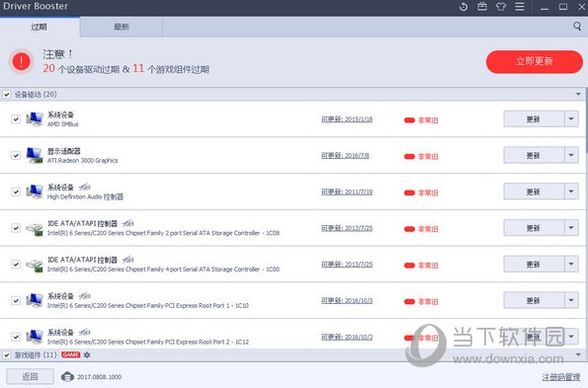The image size is (588, 388).
Task: Switch to the 过期 (outdated) tab
Action: (40, 27)
